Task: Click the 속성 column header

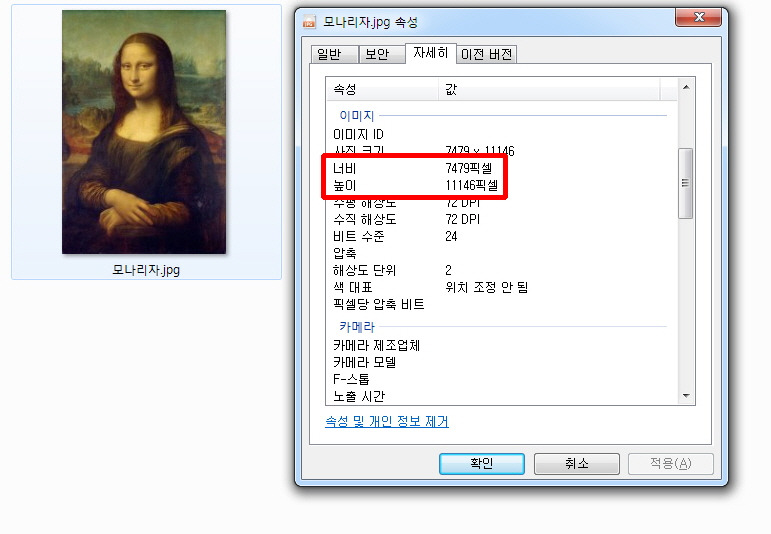Action: click(382, 89)
